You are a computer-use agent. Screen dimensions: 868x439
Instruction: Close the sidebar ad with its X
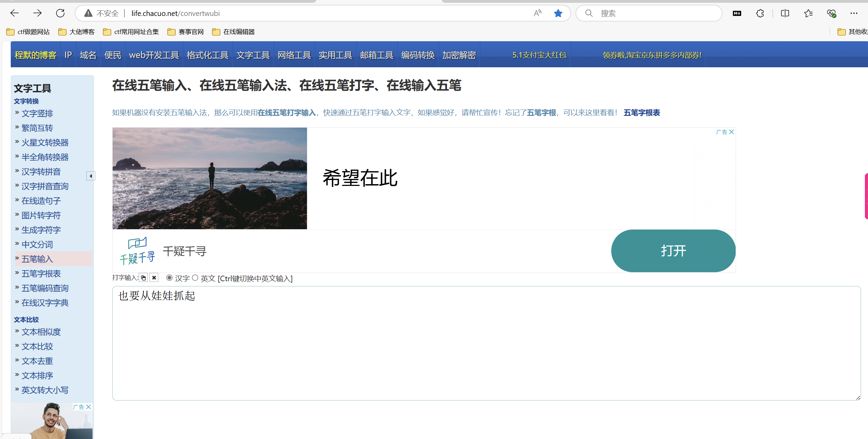pos(89,407)
